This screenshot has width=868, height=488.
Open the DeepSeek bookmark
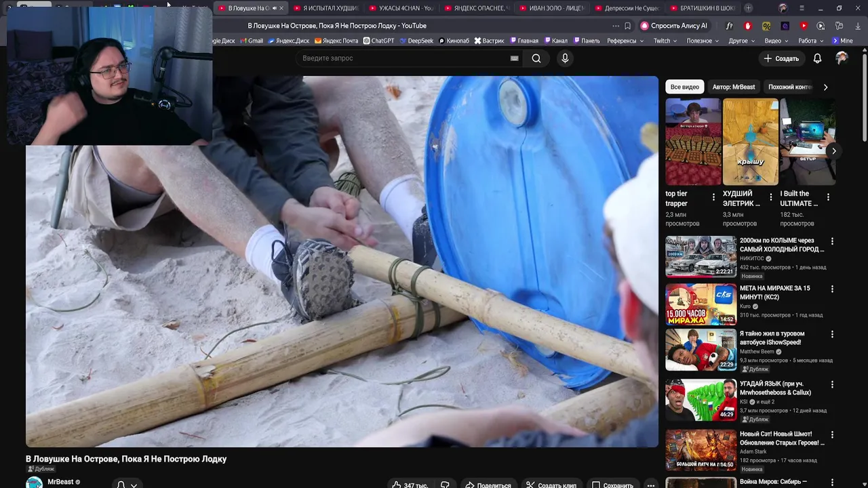(x=416, y=41)
